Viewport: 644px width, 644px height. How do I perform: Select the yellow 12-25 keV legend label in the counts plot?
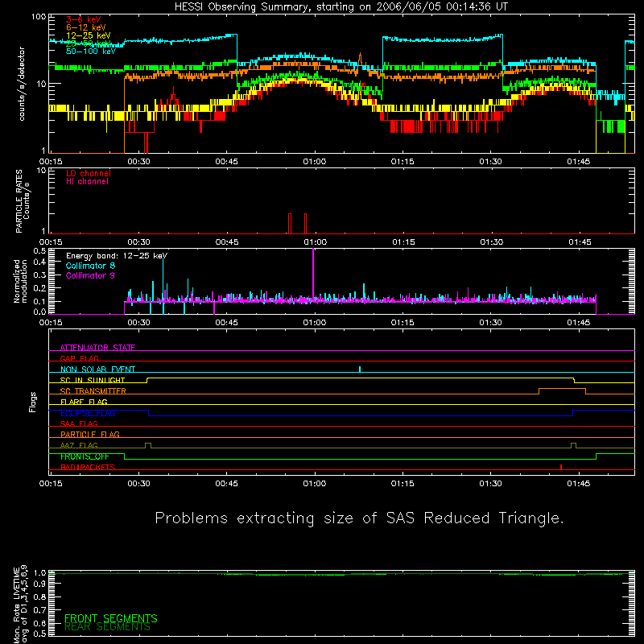tap(89, 35)
